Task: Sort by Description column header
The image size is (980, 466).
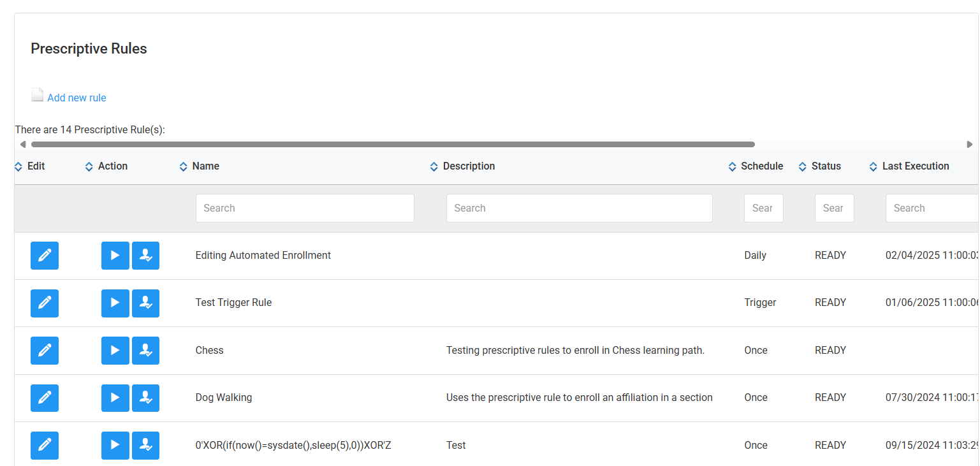Action: [x=469, y=166]
